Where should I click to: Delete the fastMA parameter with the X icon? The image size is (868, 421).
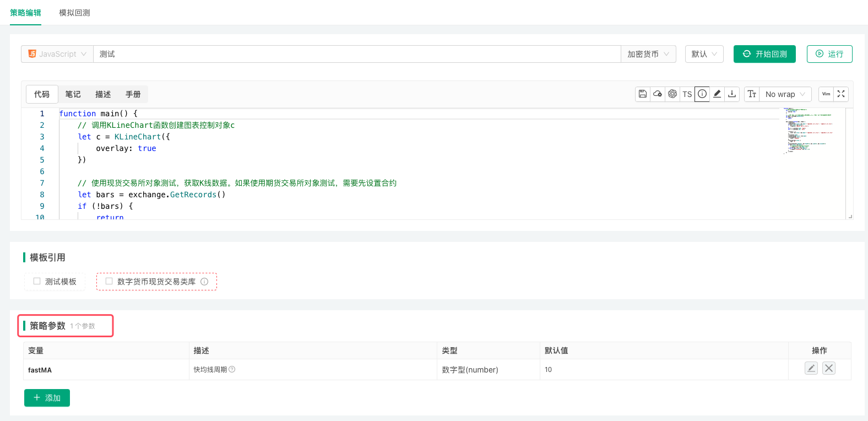[829, 368]
